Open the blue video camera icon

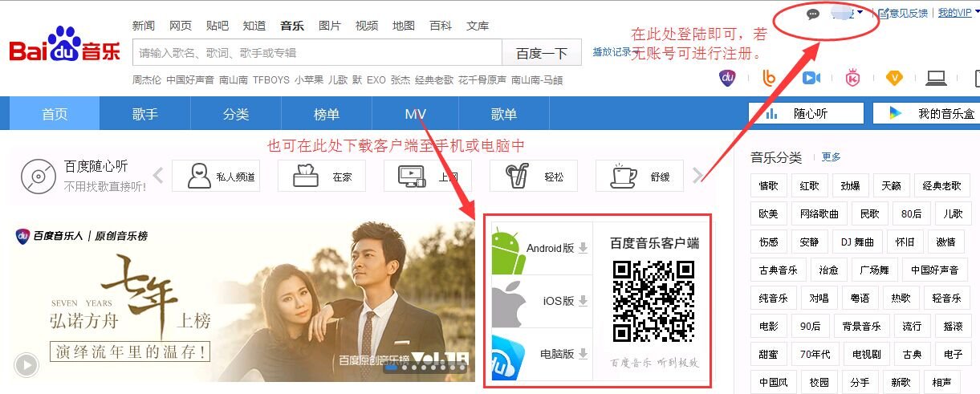pos(811,78)
